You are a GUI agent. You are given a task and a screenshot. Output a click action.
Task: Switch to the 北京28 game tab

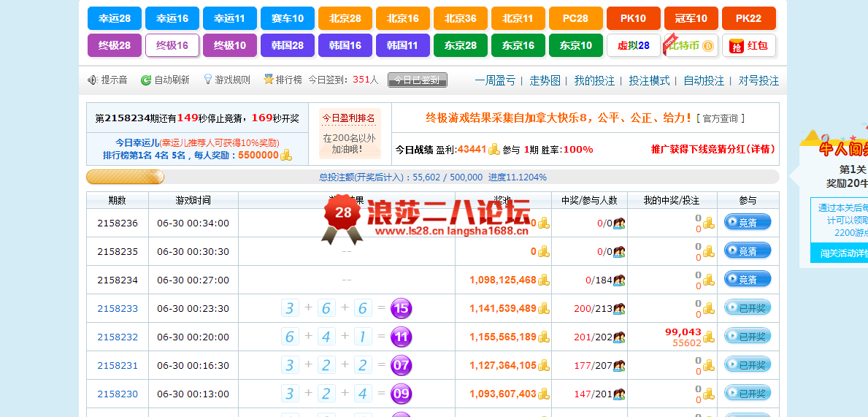(x=345, y=18)
